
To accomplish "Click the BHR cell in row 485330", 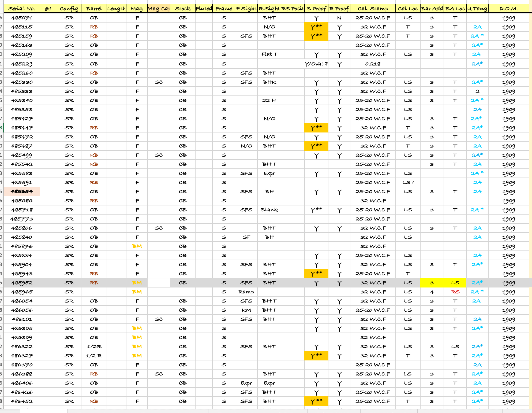I will coord(269,82).
